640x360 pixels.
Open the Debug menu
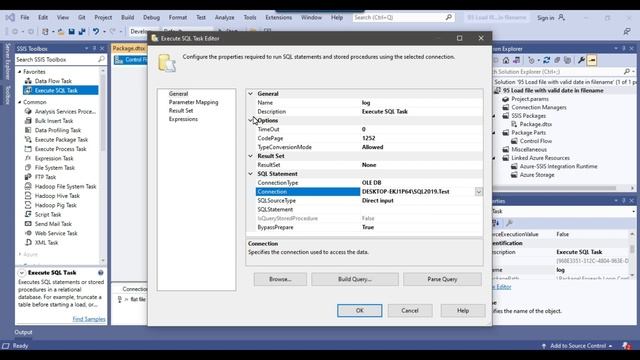click(151, 18)
